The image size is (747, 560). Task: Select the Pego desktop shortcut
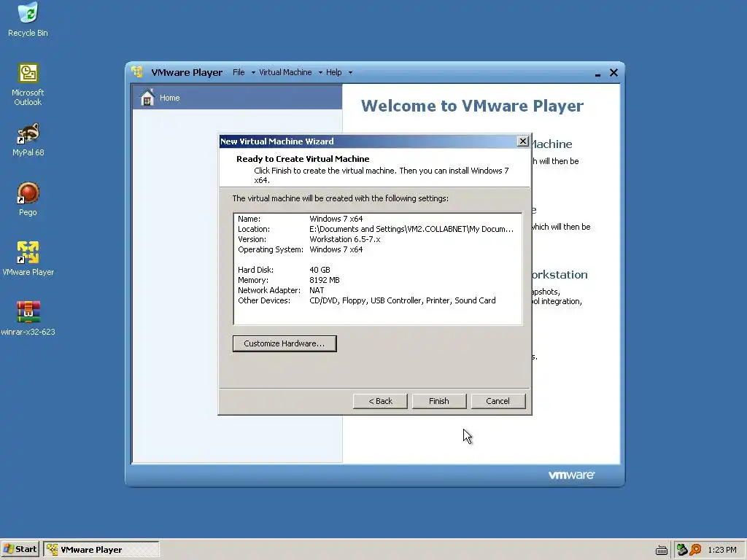tap(28, 199)
